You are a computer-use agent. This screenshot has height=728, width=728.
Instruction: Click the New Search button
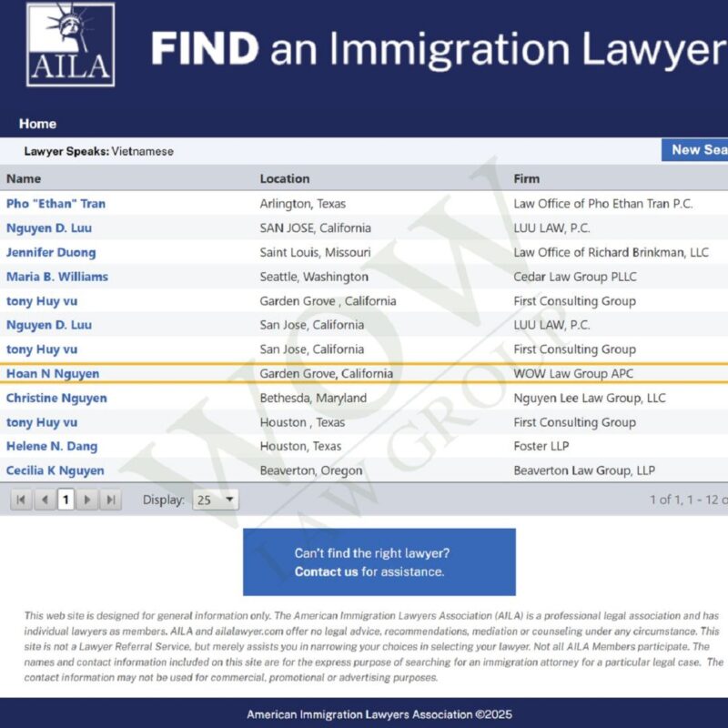click(x=696, y=150)
